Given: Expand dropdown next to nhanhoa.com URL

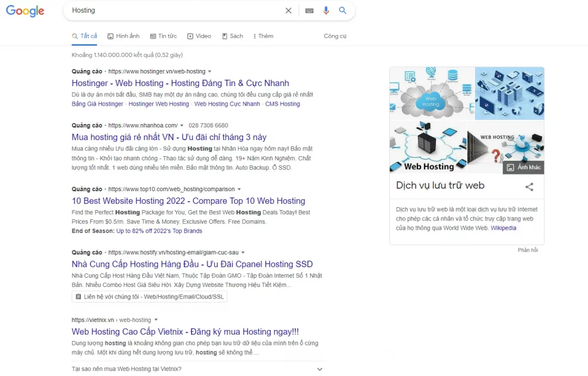Looking at the screenshot, I should [182, 125].
